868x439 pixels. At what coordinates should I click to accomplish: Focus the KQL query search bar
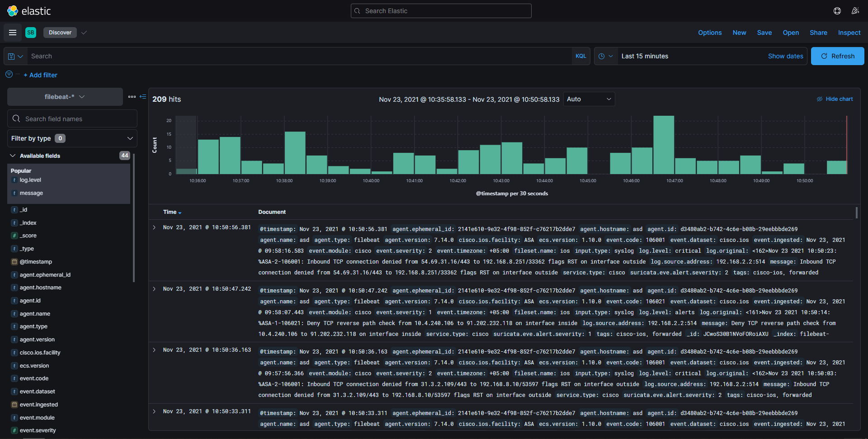click(x=299, y=56)
